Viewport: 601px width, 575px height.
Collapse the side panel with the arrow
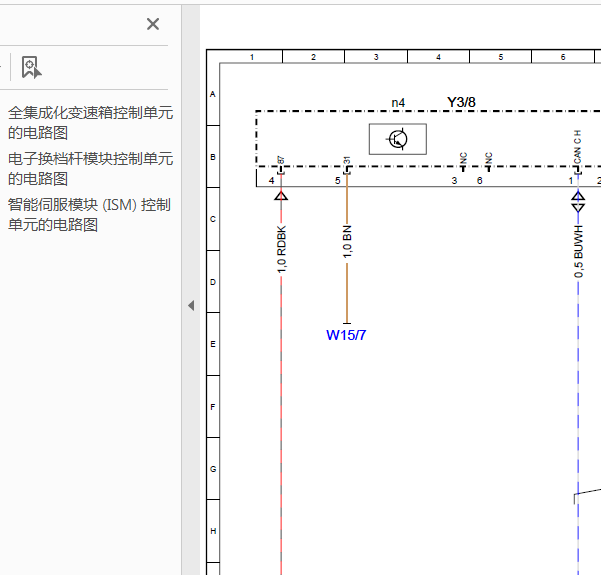(x=191, y=306)
